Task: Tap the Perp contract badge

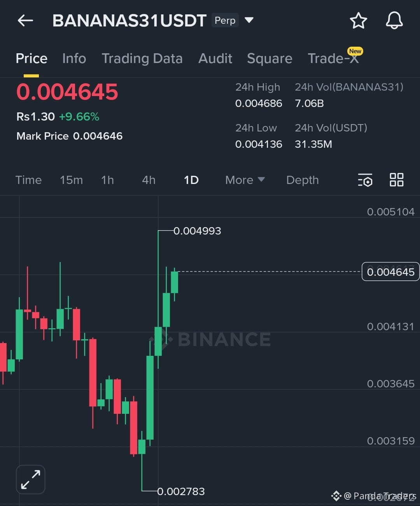Action: [x=225, y=20]
